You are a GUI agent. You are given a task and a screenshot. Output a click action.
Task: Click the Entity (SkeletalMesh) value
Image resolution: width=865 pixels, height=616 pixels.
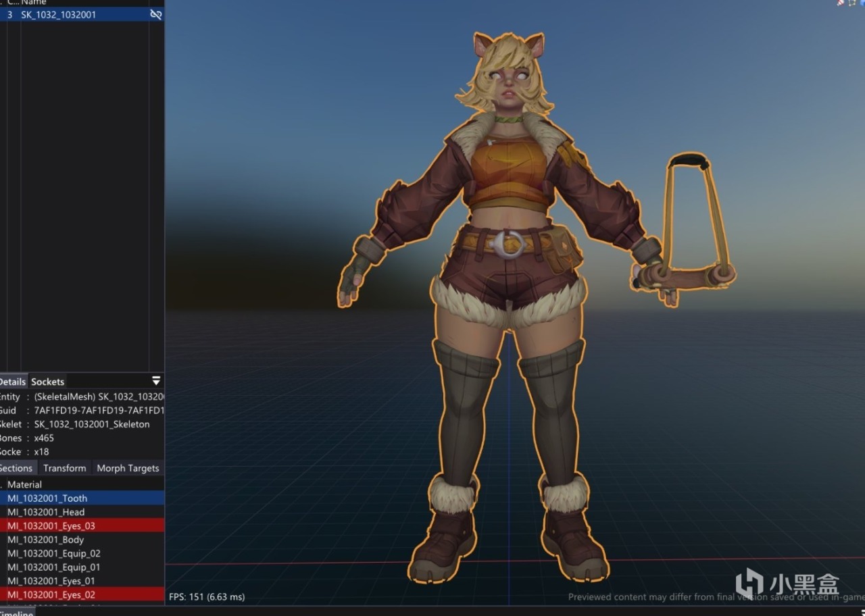[x=99, y=396]
